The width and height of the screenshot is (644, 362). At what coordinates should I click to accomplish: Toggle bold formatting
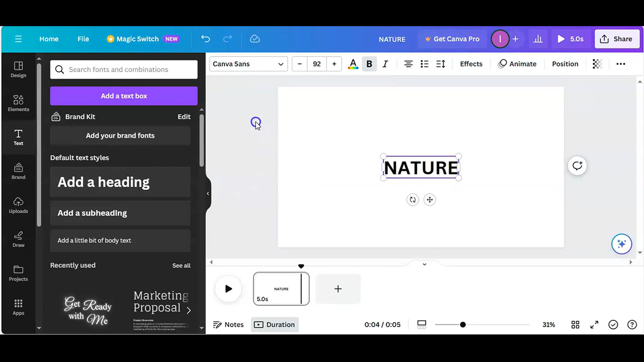369,64
